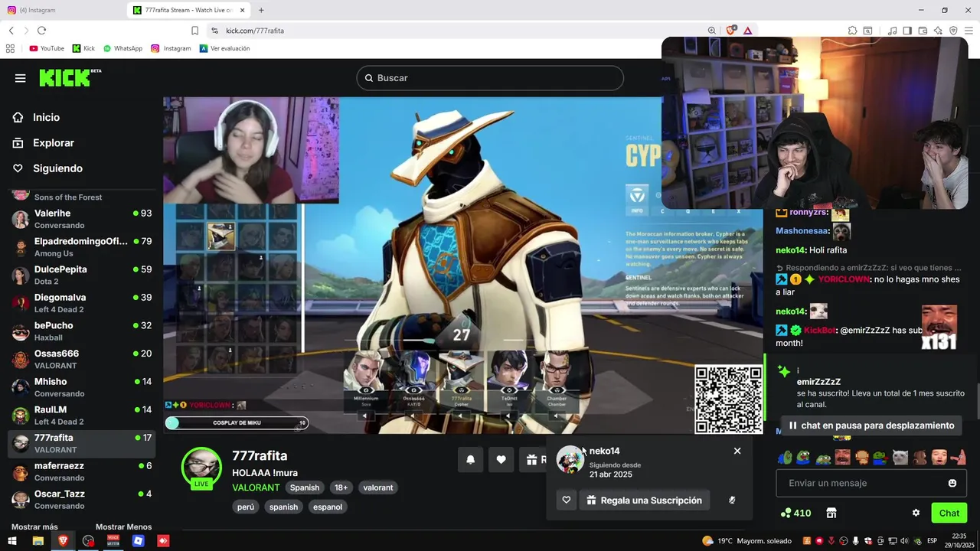Open Diegomalva channel in sidebar
The width and height of the screenshot is (980, 551).
tap(81, 303)
